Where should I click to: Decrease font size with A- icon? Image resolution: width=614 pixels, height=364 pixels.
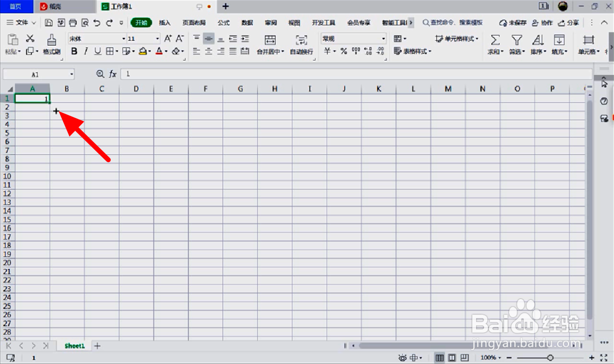click(x=180, y=39)
